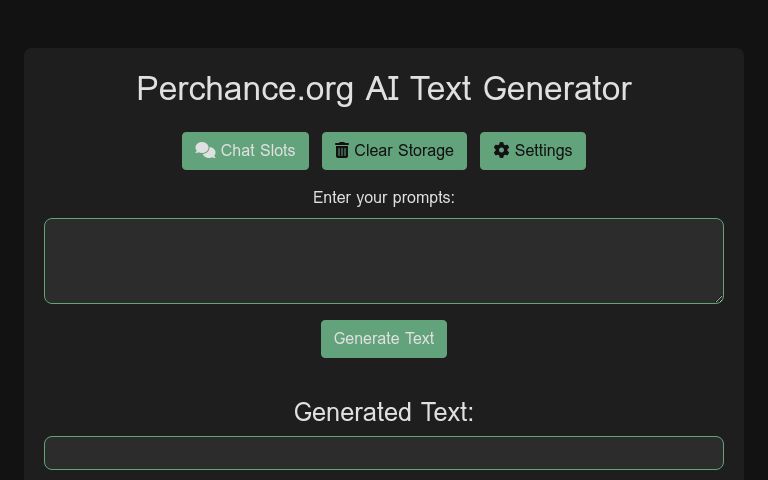
Task: Click the word 'Perchance.org' in the heading
Action: click(x=245, y=89)
